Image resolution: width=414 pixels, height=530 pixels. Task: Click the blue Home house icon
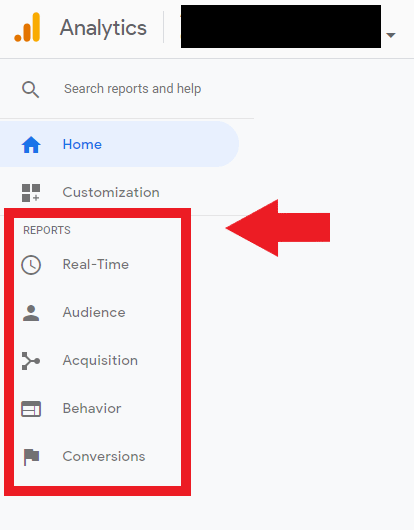(x=31, y=145)
